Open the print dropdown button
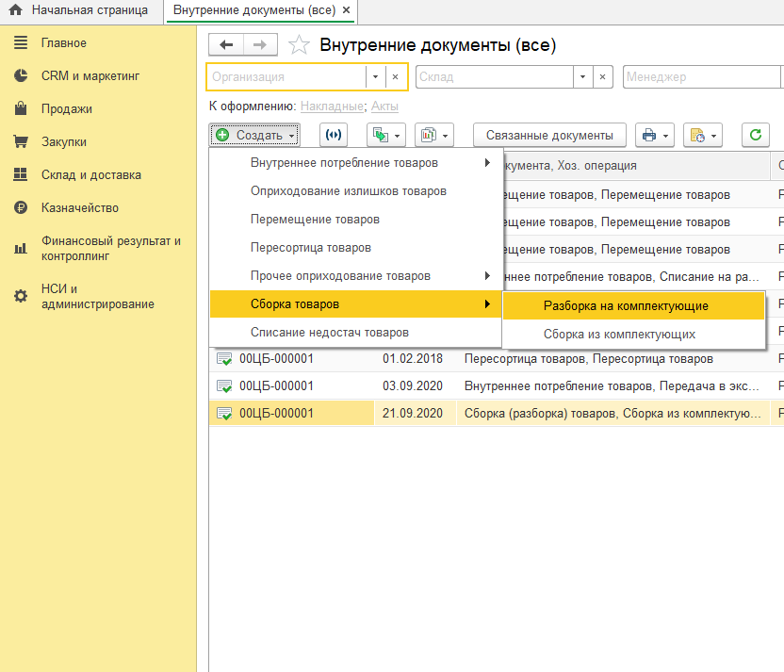The width and height of the screenshot is (784, 672). click(x=654, y=135)
